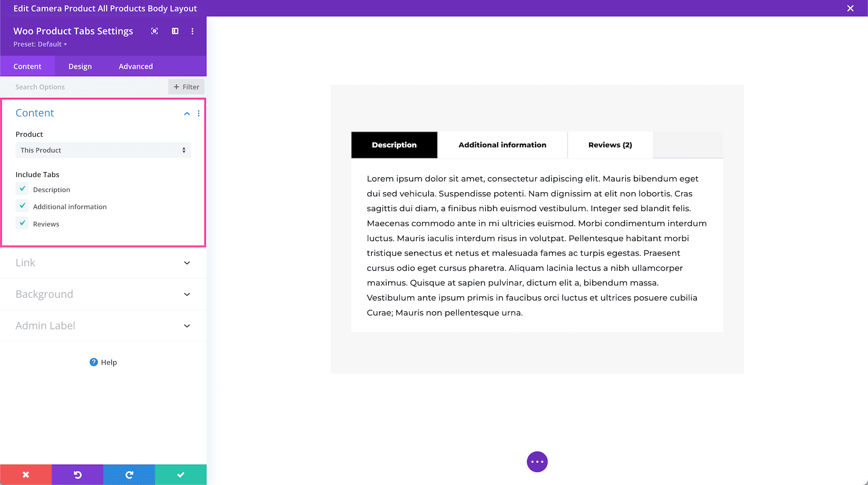
Task: Open Content section three-dot options
Action: (199, 113)
